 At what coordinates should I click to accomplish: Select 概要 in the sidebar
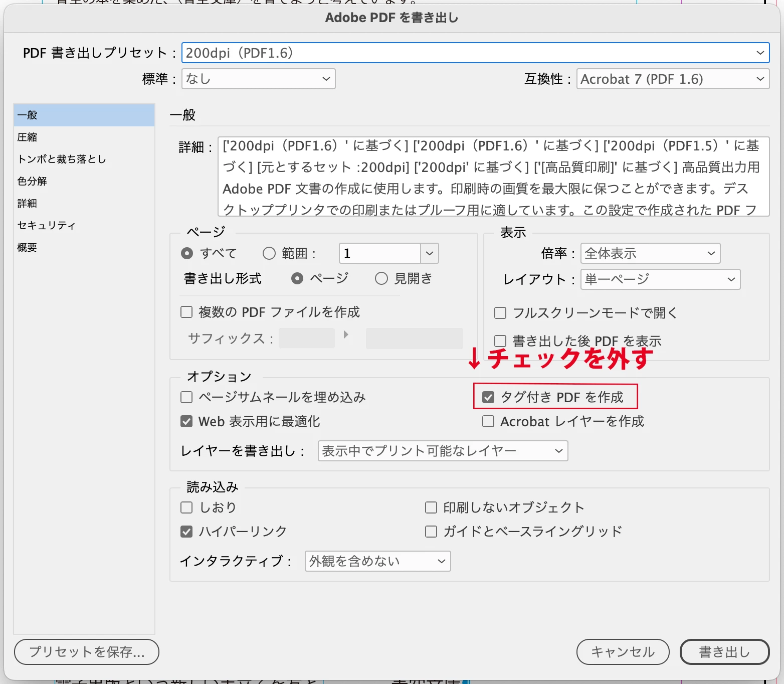(x=84, y=247)
